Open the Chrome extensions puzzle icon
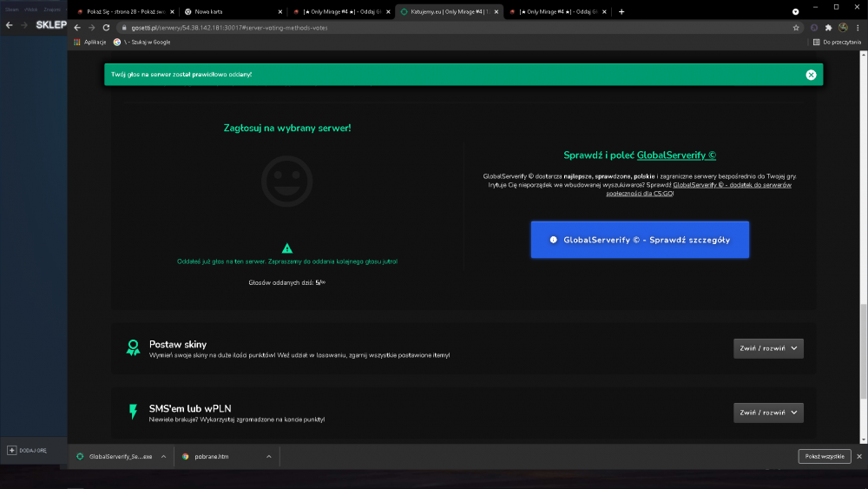 (828, 28)
